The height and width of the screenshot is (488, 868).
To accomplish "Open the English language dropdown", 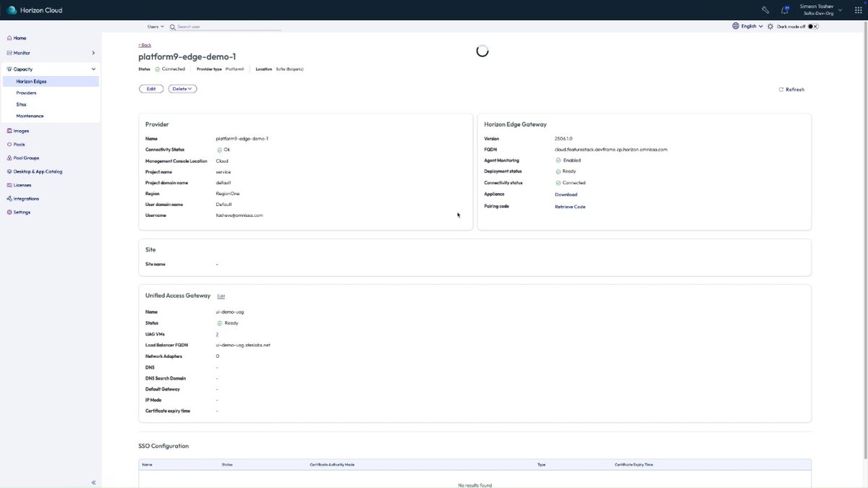I will point(752,26).
